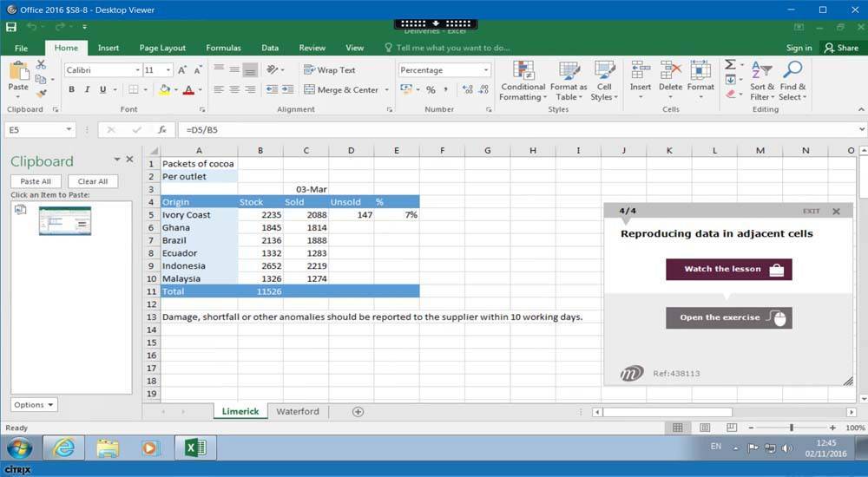Click the Watch the lesson button
The width and height of the screenshot is (868, 477).
(728, 269)
